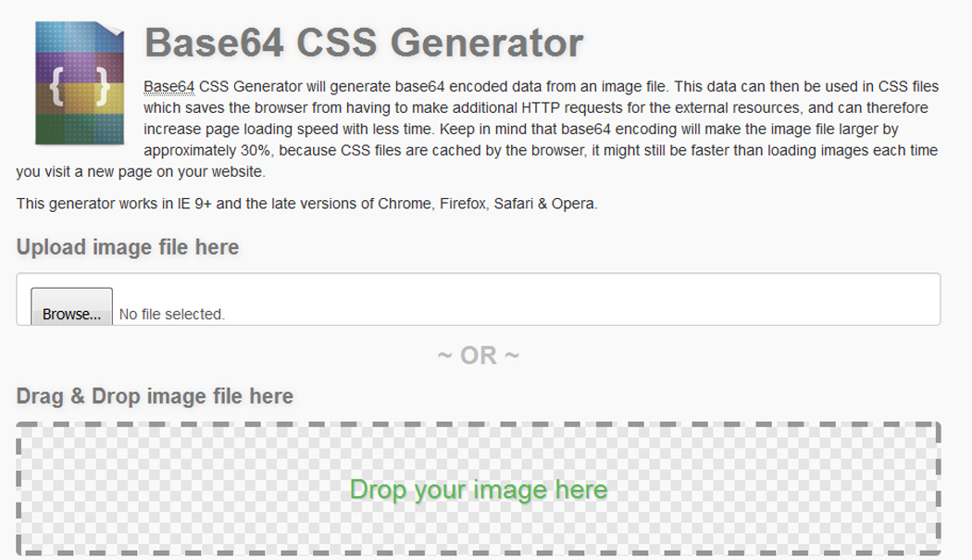Select the Drag & Drop image file here heading
This screenshot has height=560, width=972.
point(155,396)
